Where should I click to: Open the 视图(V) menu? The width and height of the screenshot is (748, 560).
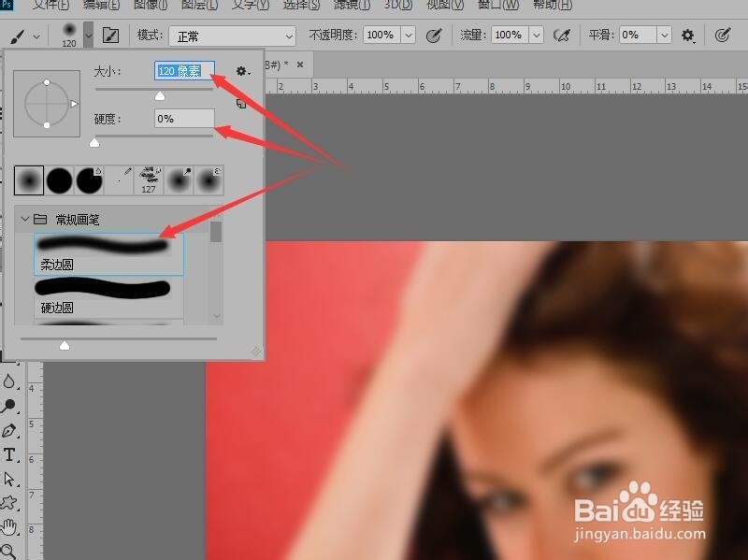445,6
